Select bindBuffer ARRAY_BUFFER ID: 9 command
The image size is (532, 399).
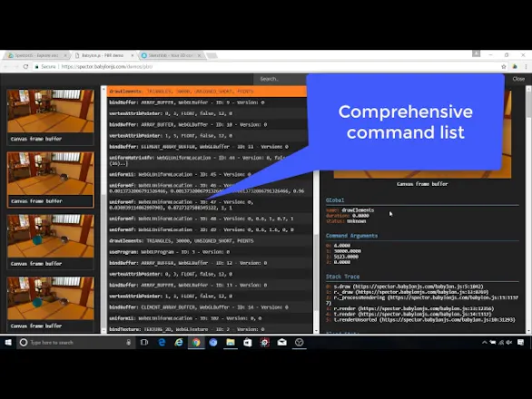tap(207, 102)
